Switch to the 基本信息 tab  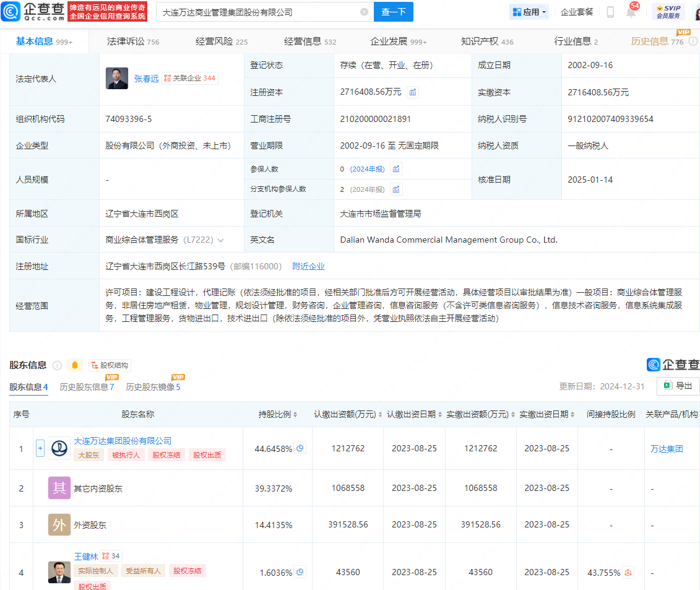(x=44, y=41)
